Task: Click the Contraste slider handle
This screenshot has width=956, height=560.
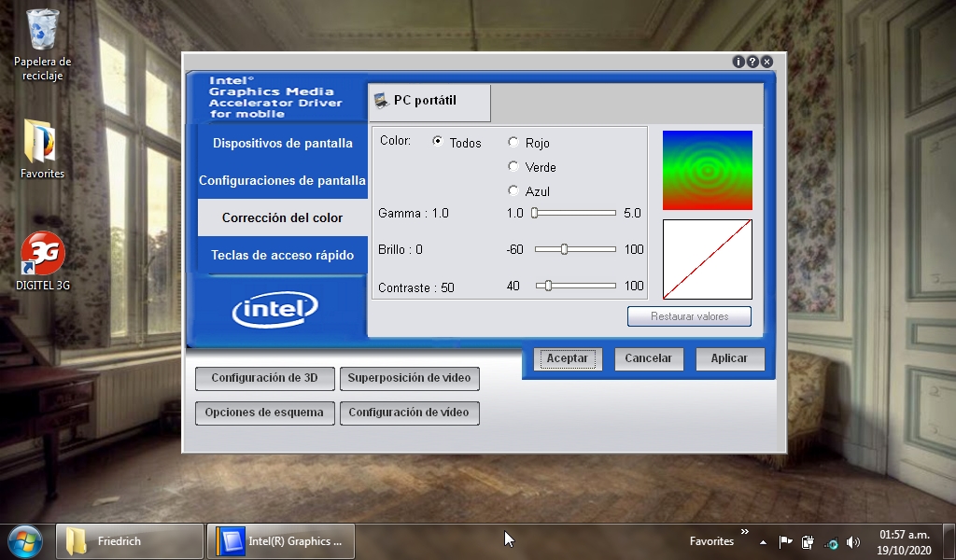Action: pos(548,286)
